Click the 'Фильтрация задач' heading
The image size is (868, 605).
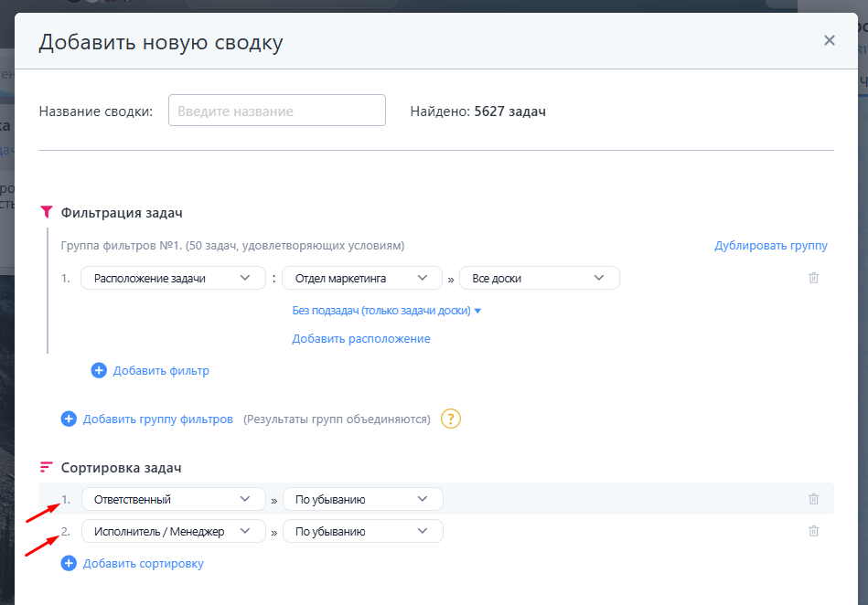[x=122, y=213]
